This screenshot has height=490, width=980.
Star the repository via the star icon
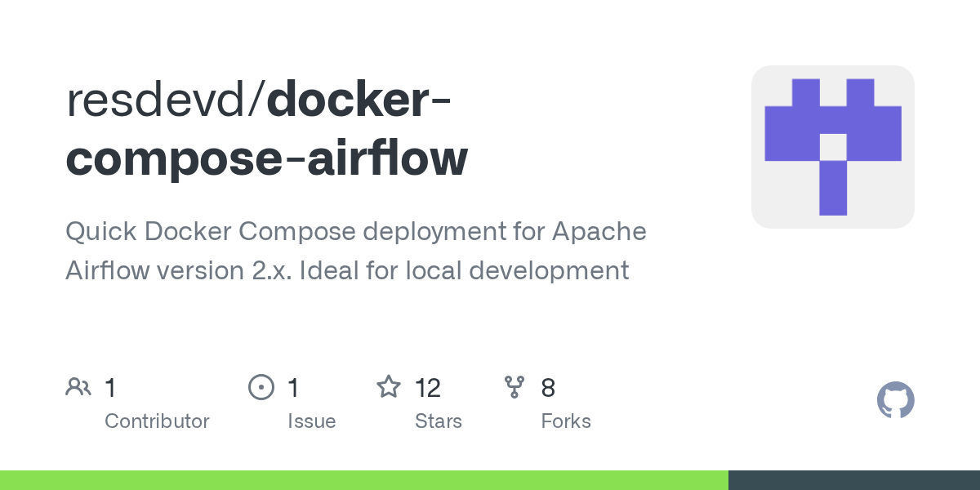[390, 386]
